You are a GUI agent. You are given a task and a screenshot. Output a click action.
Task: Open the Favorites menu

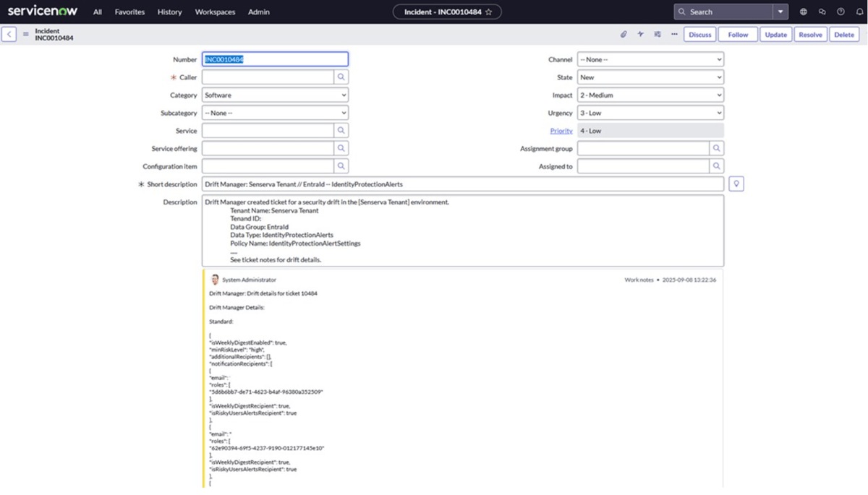129,12
